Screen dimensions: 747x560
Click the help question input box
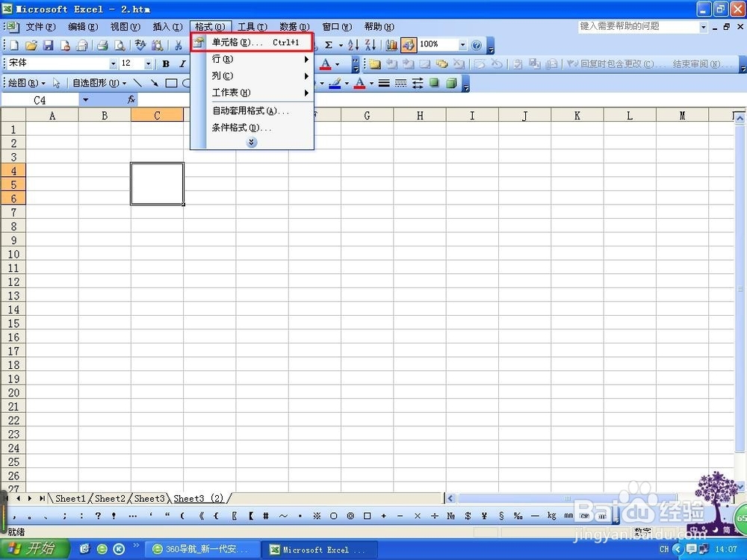coord(639,27)
